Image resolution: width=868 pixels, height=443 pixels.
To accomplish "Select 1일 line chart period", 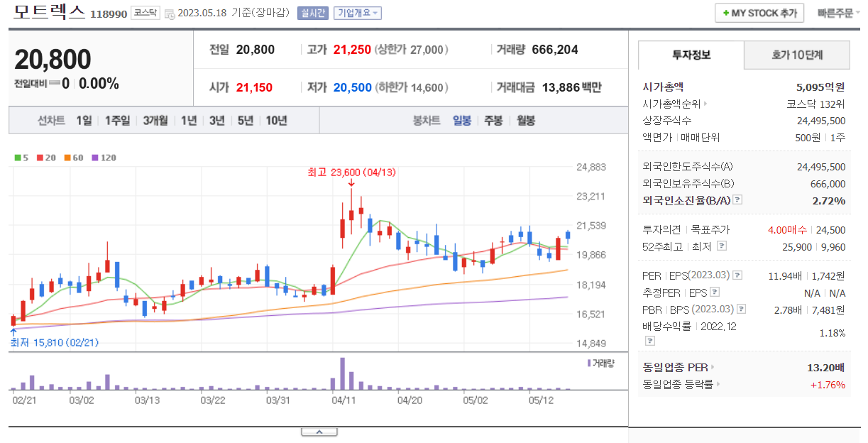I will 84,121.
